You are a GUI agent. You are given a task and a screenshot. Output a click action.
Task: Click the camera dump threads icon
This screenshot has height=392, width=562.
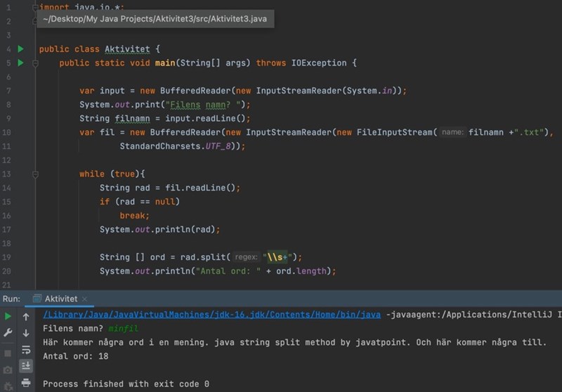8,370
